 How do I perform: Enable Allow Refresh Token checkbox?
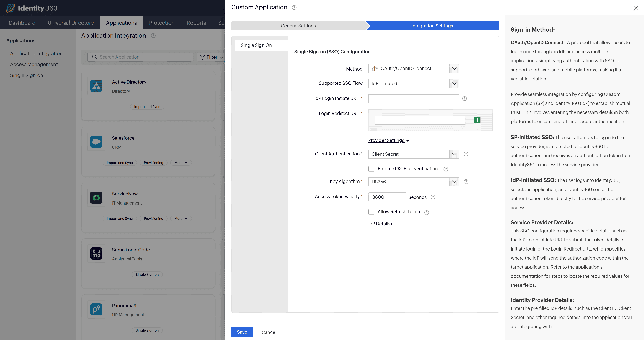point(371,212)
